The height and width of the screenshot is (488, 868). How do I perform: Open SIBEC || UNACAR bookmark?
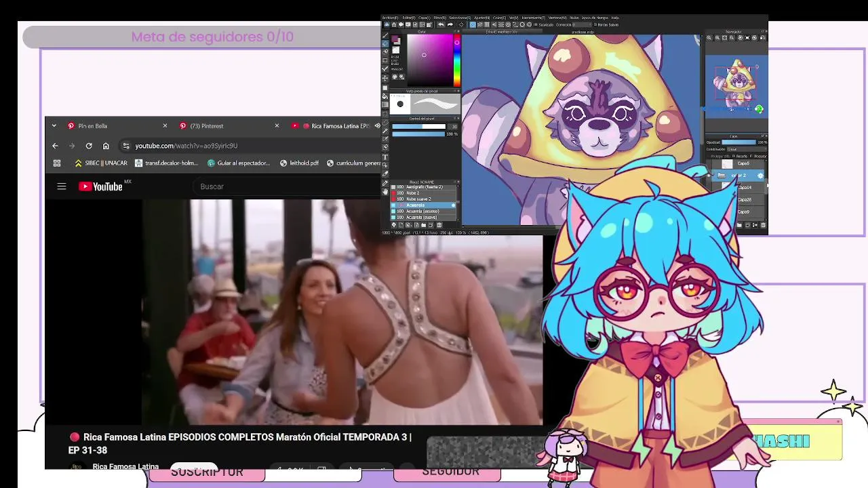tap(101, 163)
